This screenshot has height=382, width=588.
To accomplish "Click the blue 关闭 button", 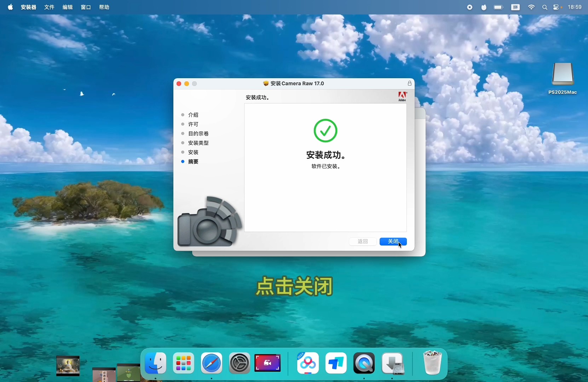I will pos(393,242).
